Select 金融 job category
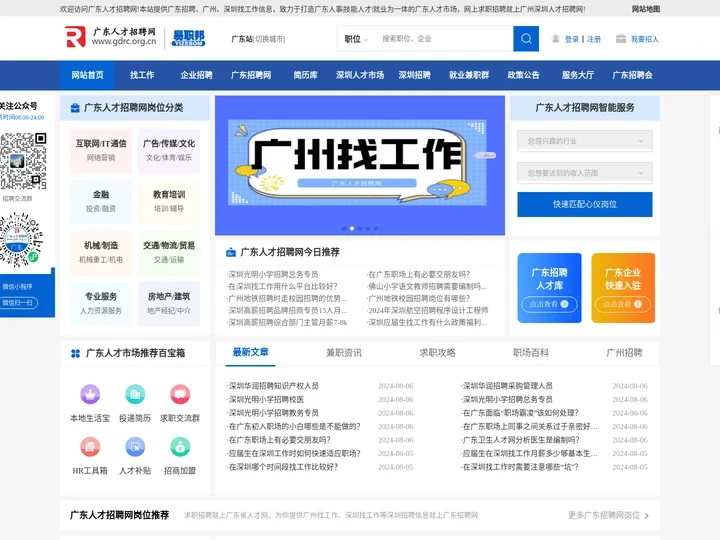This screenshot has height=540, width=720. pyautogui.click(x=101, y=202)
